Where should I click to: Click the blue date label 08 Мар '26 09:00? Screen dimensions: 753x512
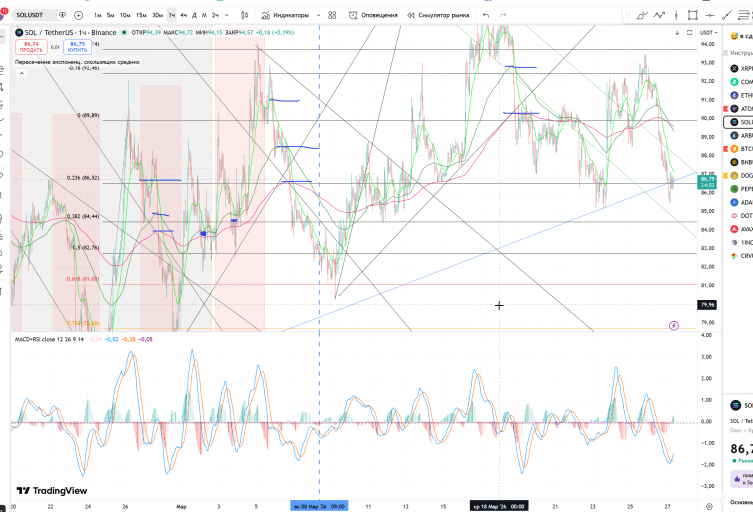pyautogui.click(x=319, y=506)
